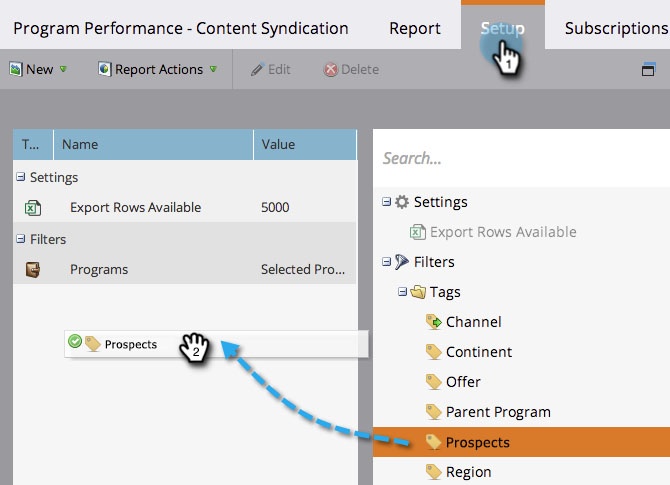Click the Programs filter book icon

[33, 269]
